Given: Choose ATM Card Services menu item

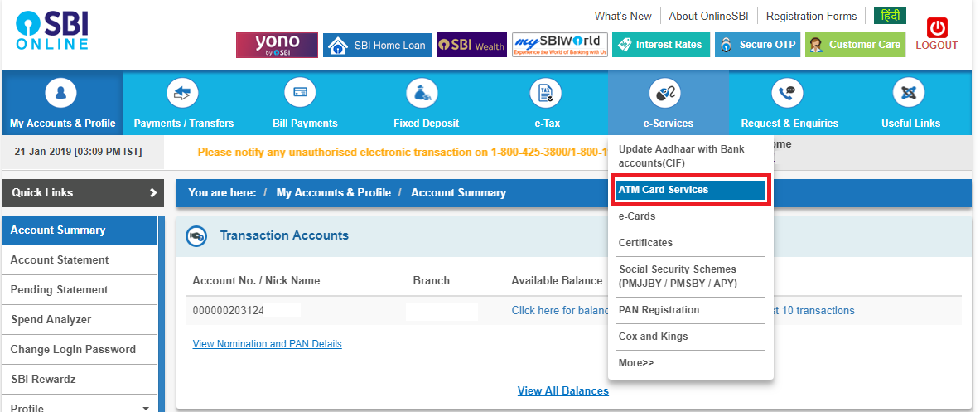Looking at the screenshot, I should click(691, 190).
